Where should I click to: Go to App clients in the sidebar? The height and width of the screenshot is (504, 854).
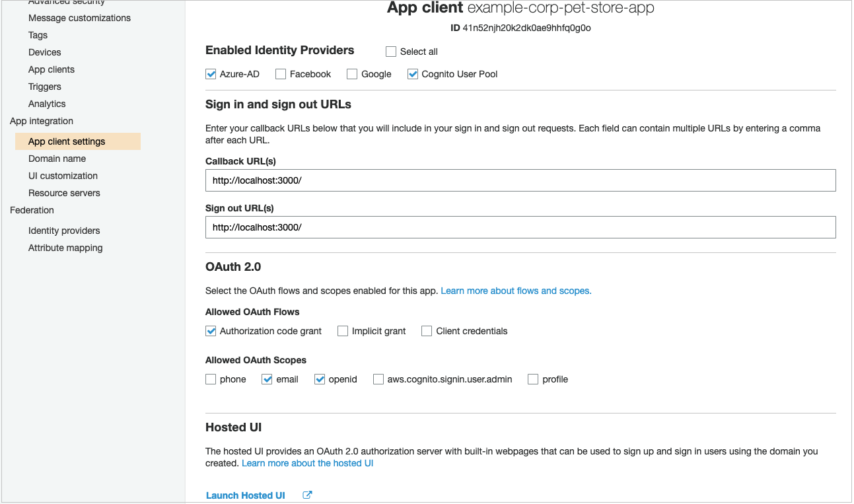coord(51,69)
